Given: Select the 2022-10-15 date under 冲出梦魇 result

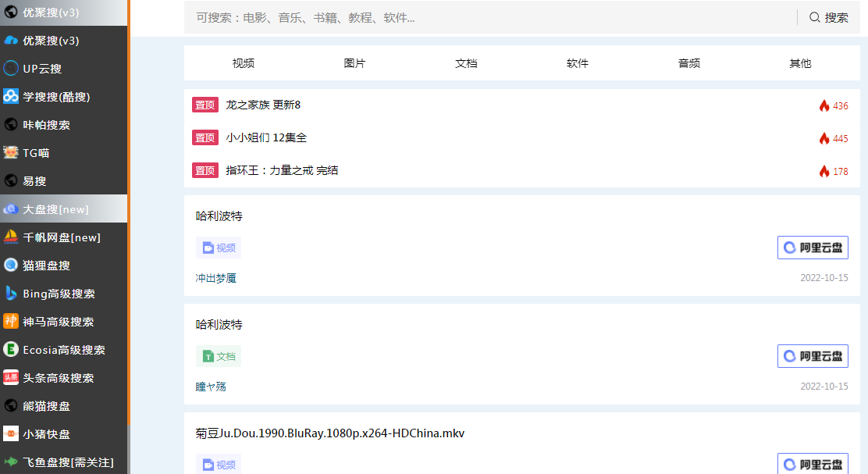Looking at the screenshot, I should point(824,277).
